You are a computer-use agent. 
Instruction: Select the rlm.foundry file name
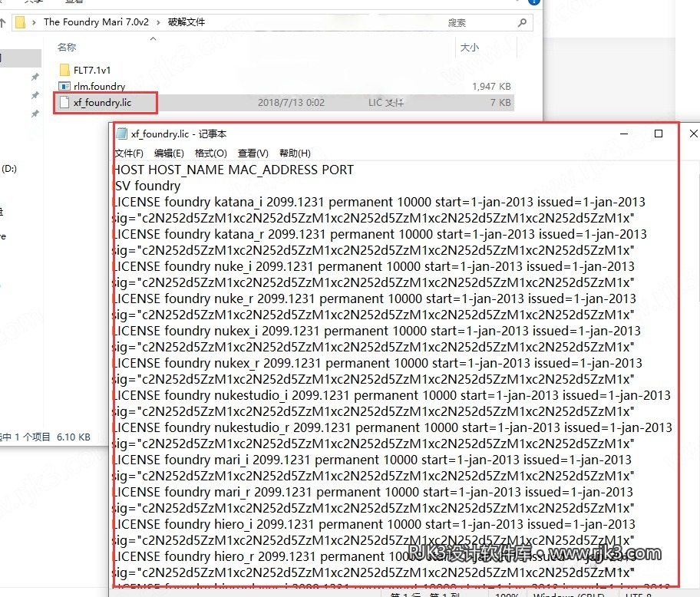pyautogui.click(x=99, y=86)
